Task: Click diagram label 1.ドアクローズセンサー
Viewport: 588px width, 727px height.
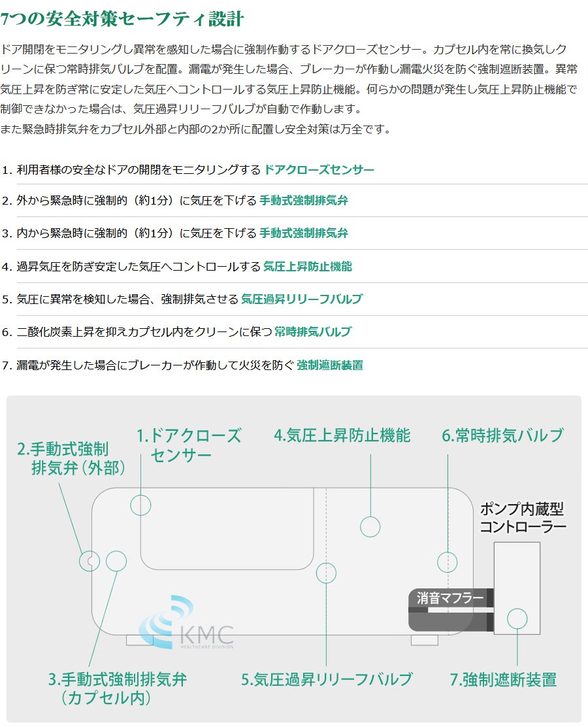Action: pos(189,445)
